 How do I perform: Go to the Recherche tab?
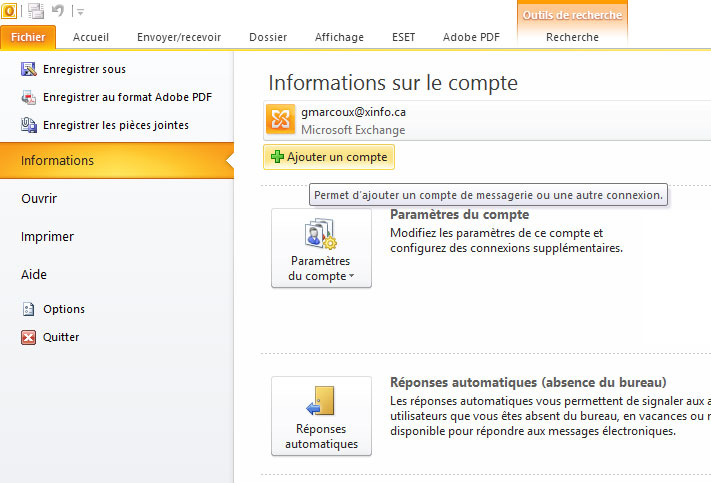pyautogui.click(x=573, y=37)
